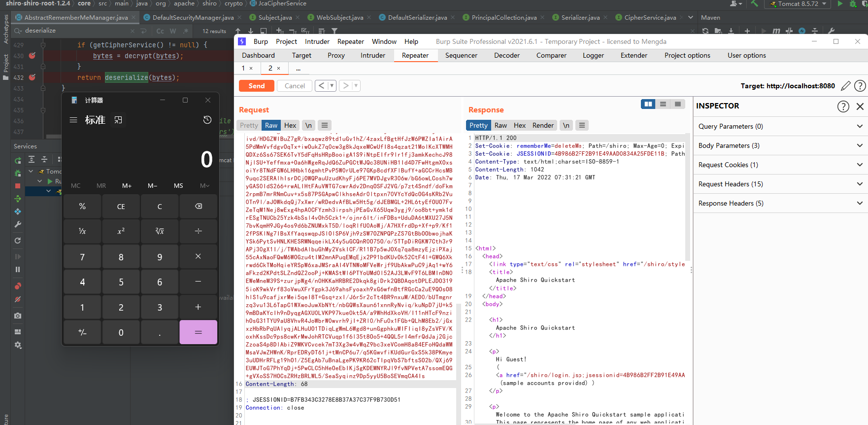Click Maven execute goal 'm' icon
The image size is (868, 425).
776,31
